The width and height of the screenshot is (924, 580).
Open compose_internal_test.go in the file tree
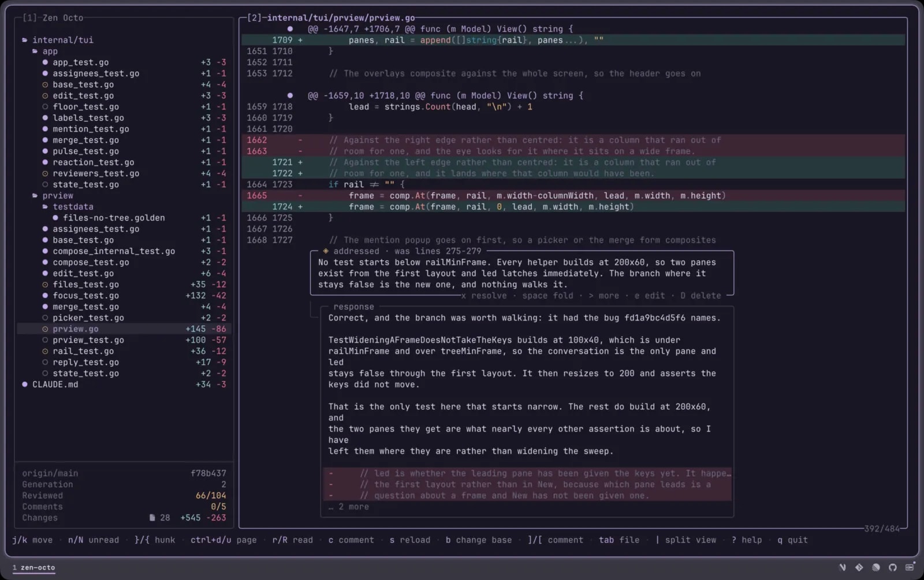[x=114, y=251]
